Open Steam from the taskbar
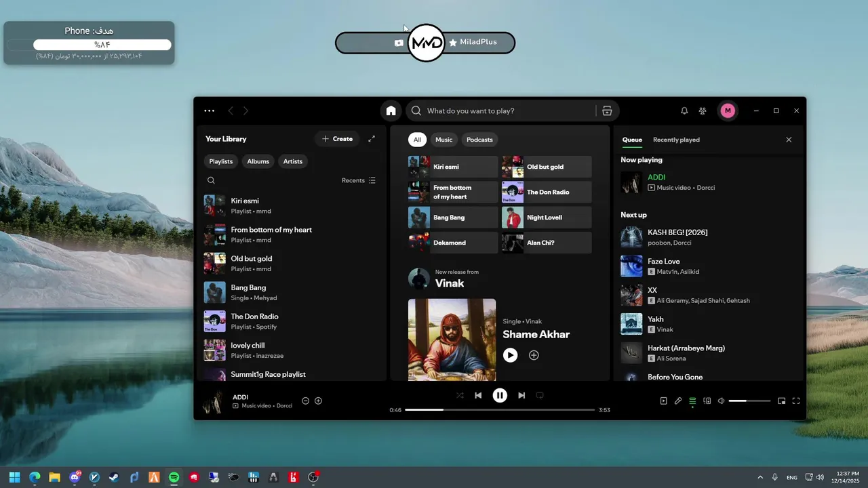Image resolution: width=868 pixels, height=488 pixels. pyautogui.click(x=114, y=477)
